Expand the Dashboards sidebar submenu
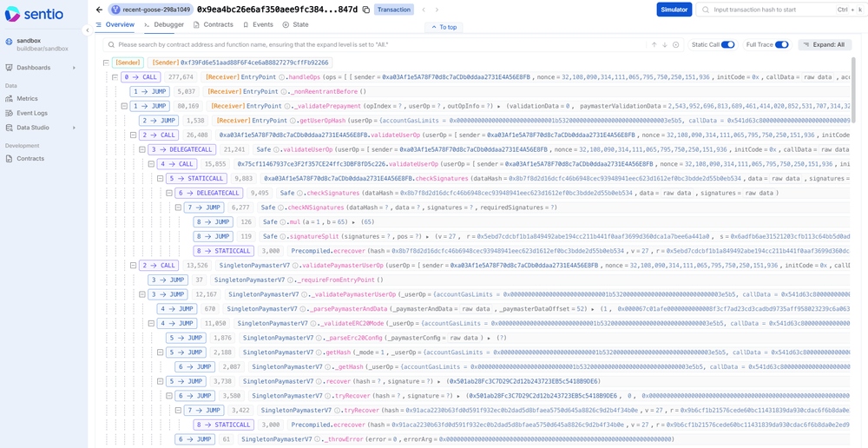Image resolution: width=868 pixels, height=448 pixels. point(74,67)
